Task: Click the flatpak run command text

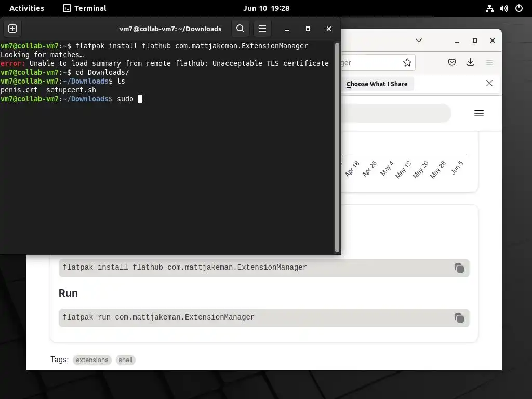Action: 158,317
